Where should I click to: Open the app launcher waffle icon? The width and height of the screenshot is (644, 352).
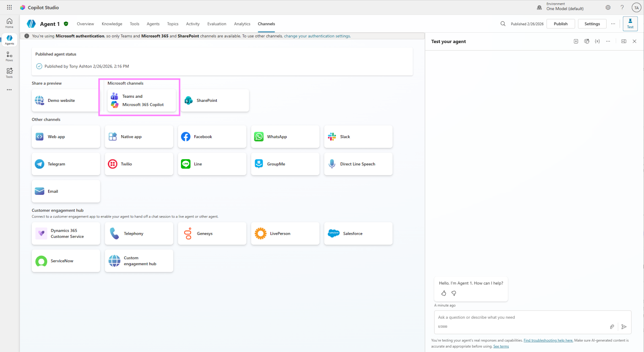(9, 7)
